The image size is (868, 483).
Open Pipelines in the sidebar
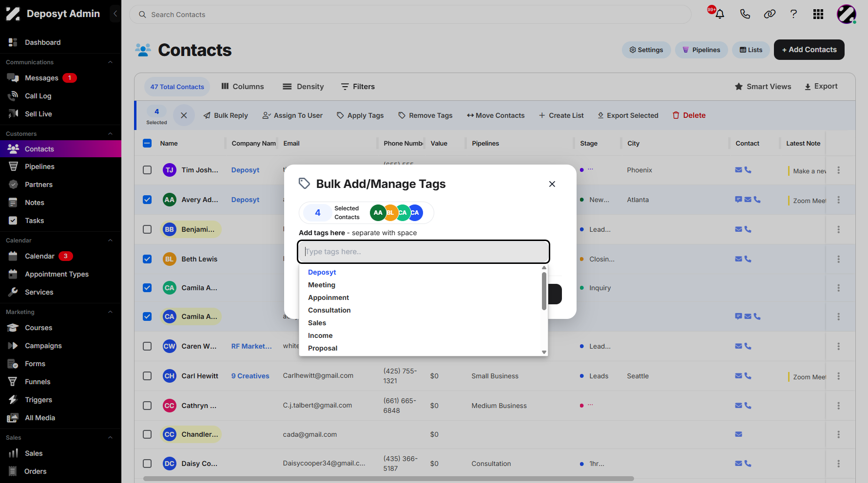(39, 167)
